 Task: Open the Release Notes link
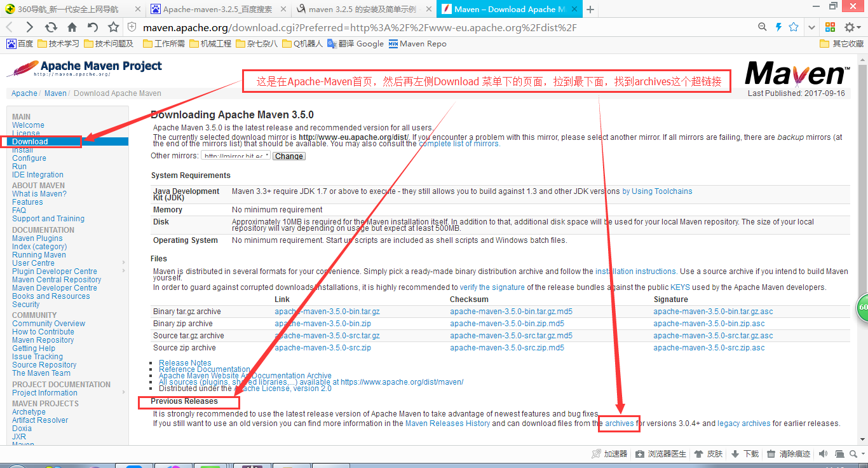(185, 363)
